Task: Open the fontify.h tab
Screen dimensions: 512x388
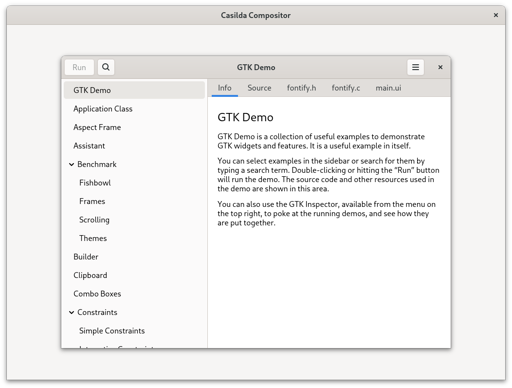Action: 301,88
